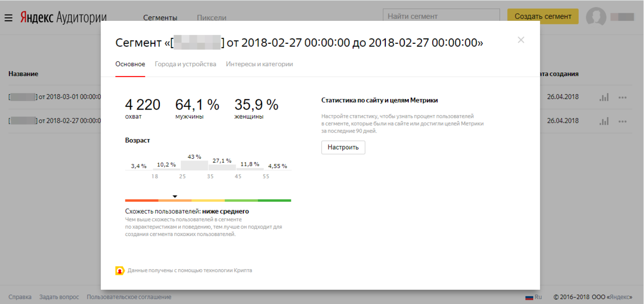Click the Крипта technology icon
Image resolution: width=644 pixels, height=304 pixels.
tap(120, 270)
